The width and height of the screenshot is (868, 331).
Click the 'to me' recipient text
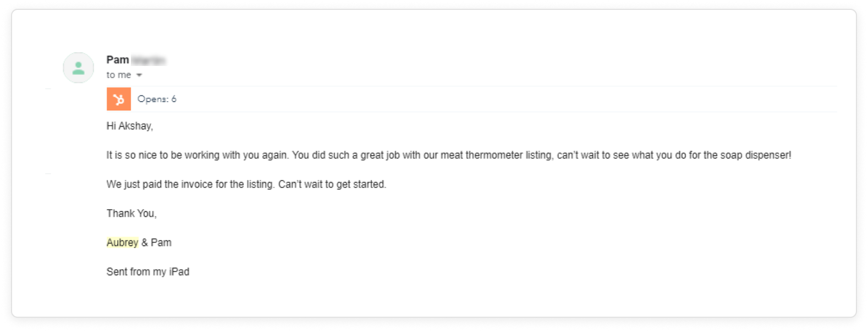119,75
